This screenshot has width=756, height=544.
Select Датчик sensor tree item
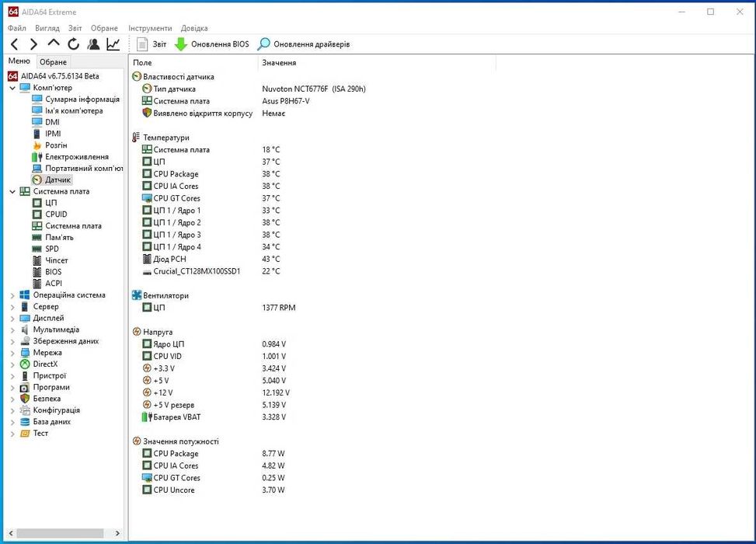(57, 180)
